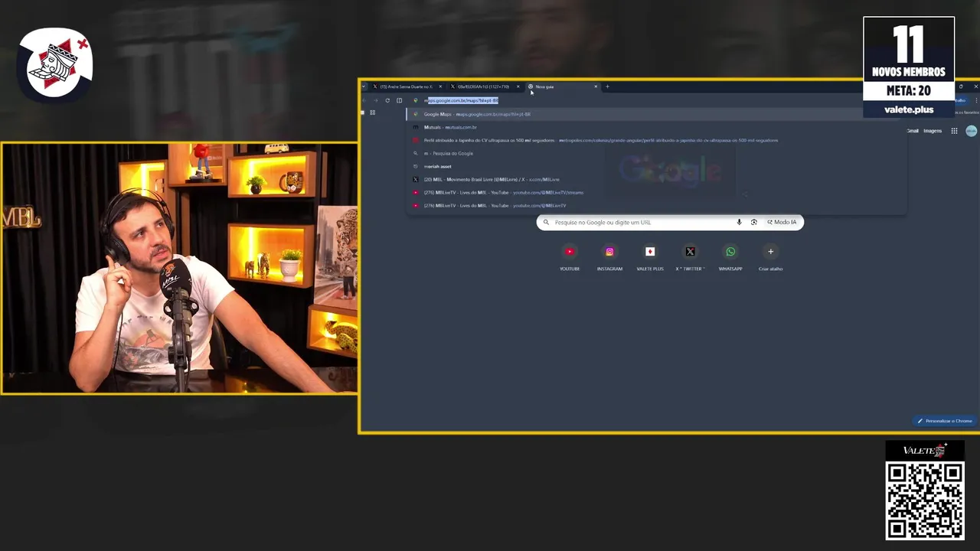Open Google Lens image search icon
This screenshot has height=551, width=980.
(753, 222)
